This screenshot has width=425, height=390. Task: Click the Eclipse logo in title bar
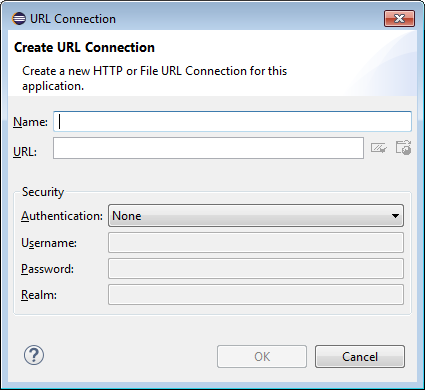point(19,19)
